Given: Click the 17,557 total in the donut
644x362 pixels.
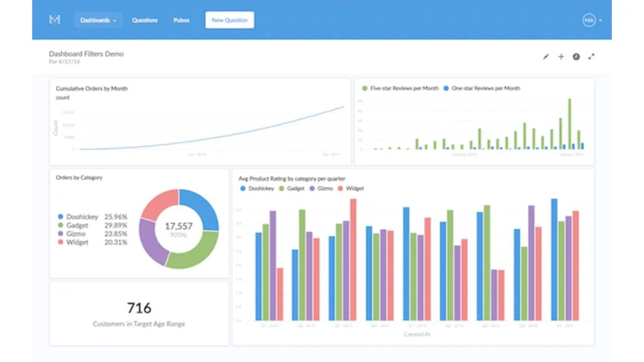Looking at the screenshot, I should (x=179, y=227).
